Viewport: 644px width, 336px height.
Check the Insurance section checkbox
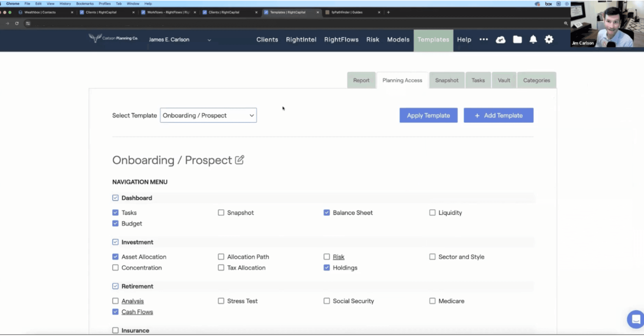tap(115, 330)
